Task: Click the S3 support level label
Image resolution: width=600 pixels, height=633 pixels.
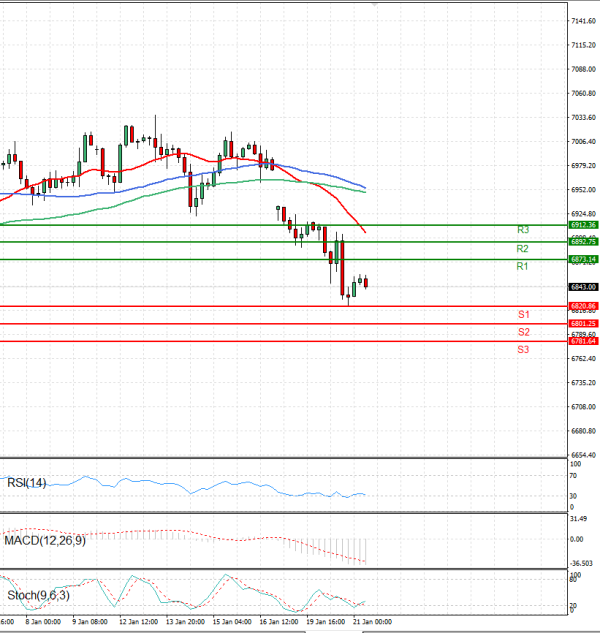Action: [x=523, y=349]
